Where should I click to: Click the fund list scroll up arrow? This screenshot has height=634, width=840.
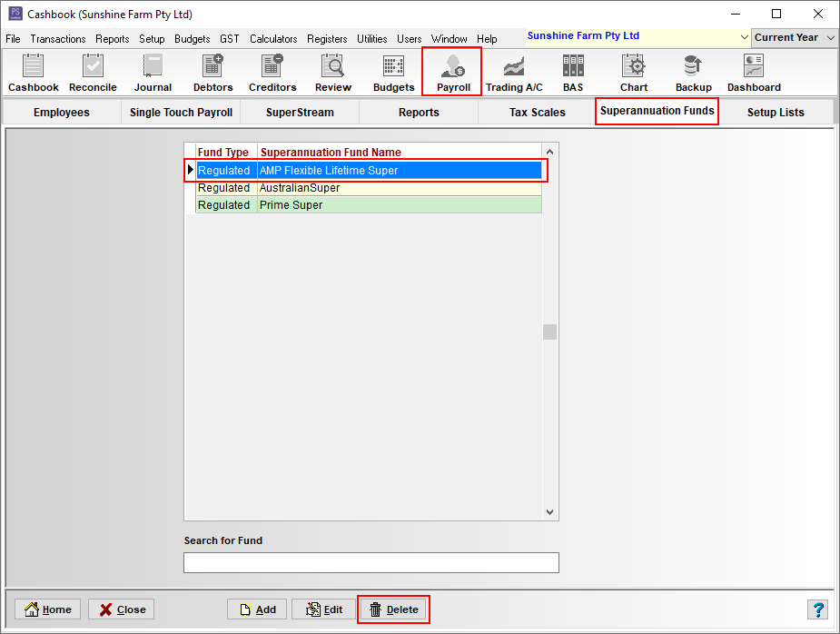(549, 153)
